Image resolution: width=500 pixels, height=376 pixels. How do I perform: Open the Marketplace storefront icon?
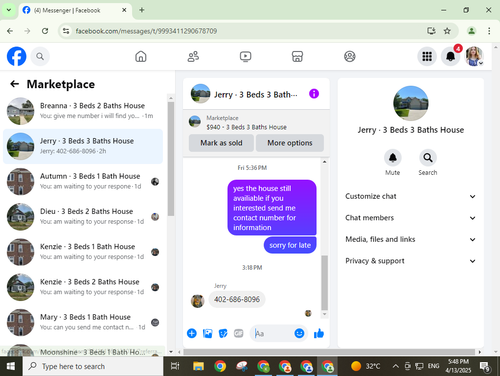point(297,56)
